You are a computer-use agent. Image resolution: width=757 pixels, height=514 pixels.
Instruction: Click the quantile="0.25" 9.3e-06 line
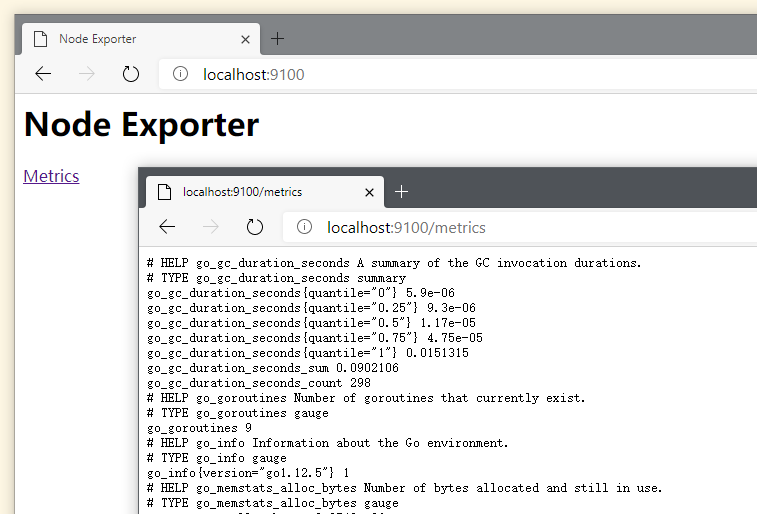pyautogui.click(x=311, y=308)
